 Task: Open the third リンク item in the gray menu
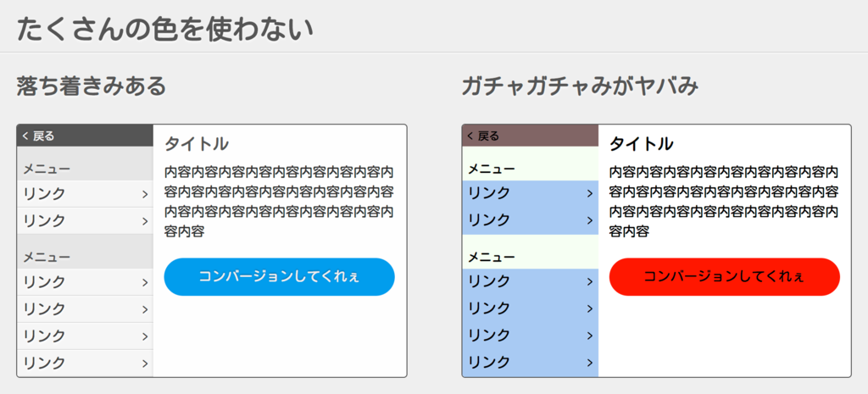[86, 282]
